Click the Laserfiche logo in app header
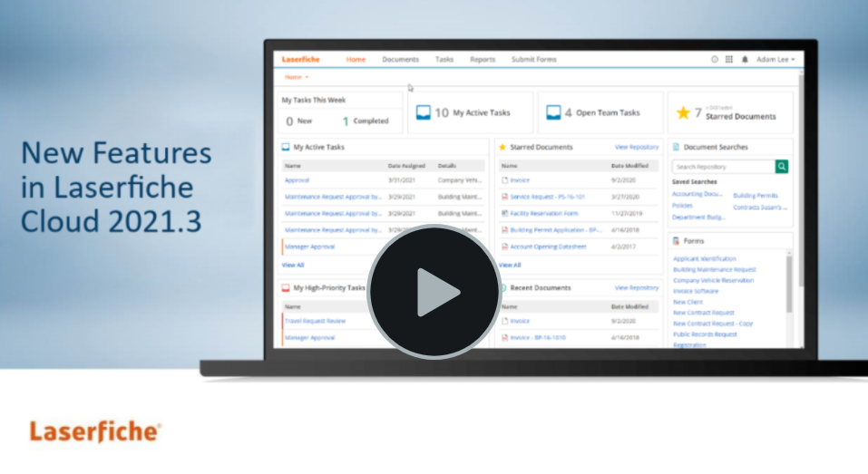Screen dimensions: 868x474 (x=300, y=59)
